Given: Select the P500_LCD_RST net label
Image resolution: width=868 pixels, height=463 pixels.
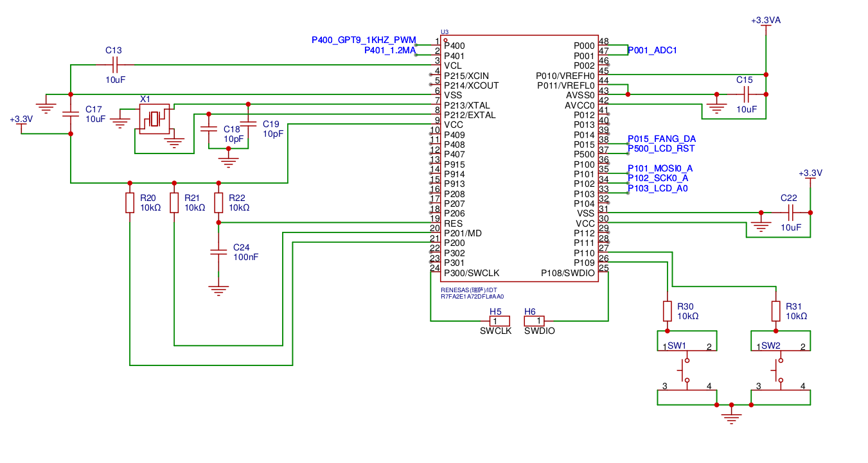Looking at the screenshot, I should tap(661, 149).
